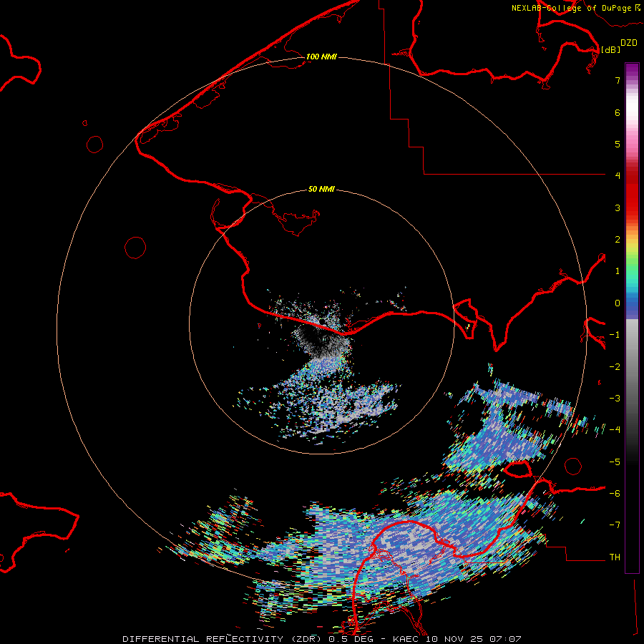Click the DZD legend title
The width and height of the screenshot is (644, 644).
pos(628,43)
